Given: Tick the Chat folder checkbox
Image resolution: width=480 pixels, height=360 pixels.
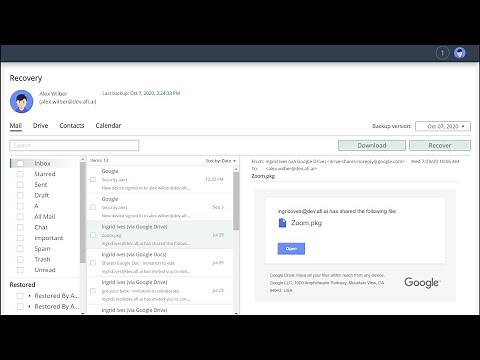Looking at the screenshot, I should [x=20, y=227].
